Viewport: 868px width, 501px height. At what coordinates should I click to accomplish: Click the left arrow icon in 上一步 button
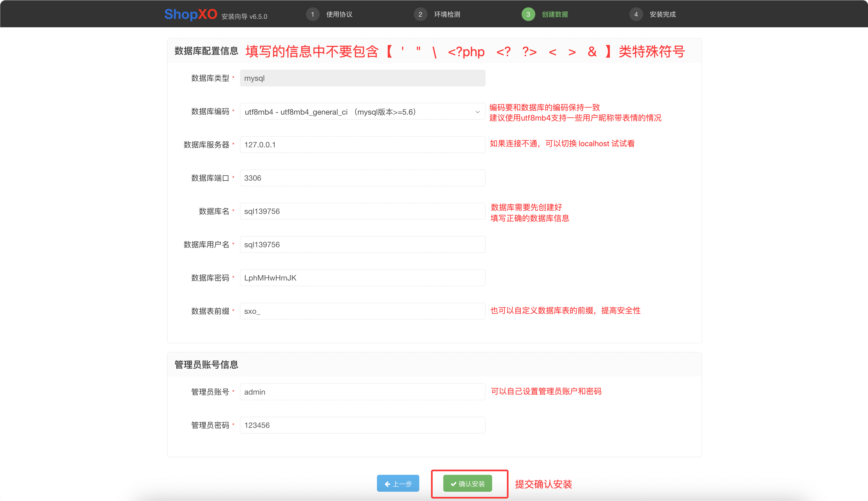[388, 484]
